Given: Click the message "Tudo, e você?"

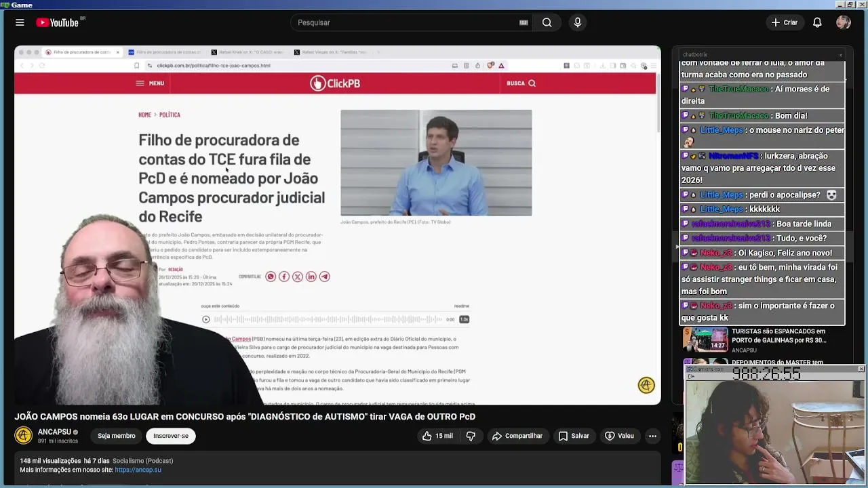Looking at the screenshot, I should (802, 239).
